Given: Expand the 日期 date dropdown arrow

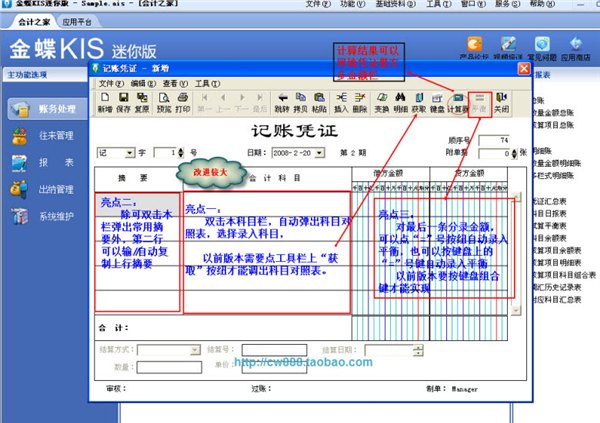Looking at the screenshot, I should (319, 153).
